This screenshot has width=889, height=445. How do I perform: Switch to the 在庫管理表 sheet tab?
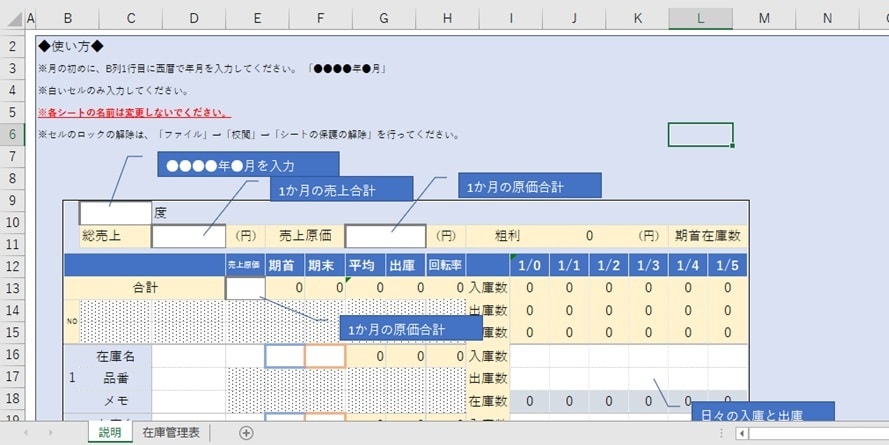pos(171,433)
